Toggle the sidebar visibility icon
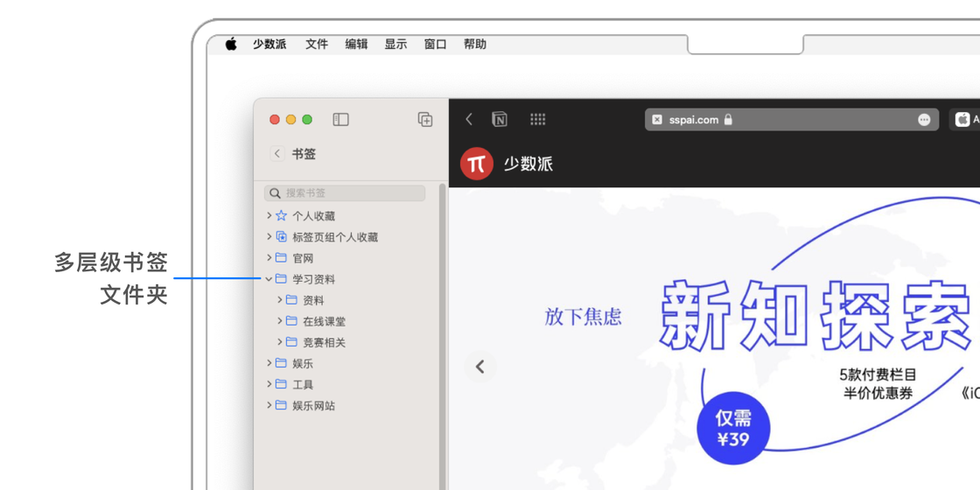This screenshot has width=980, height=490. [x=341, y=120]
